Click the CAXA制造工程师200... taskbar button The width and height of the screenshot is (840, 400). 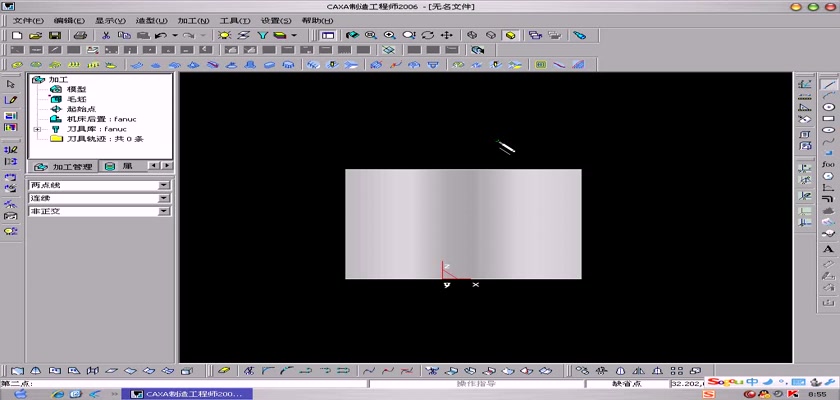[185, 394]
